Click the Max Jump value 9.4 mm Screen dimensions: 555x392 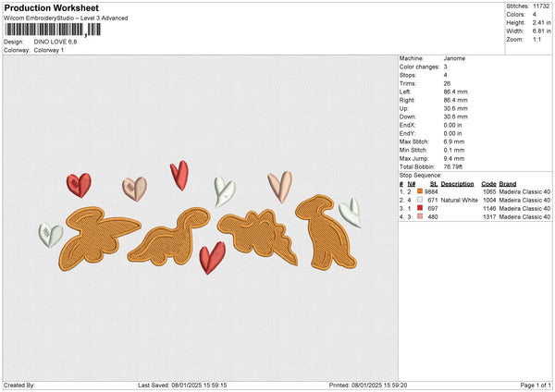454,158
